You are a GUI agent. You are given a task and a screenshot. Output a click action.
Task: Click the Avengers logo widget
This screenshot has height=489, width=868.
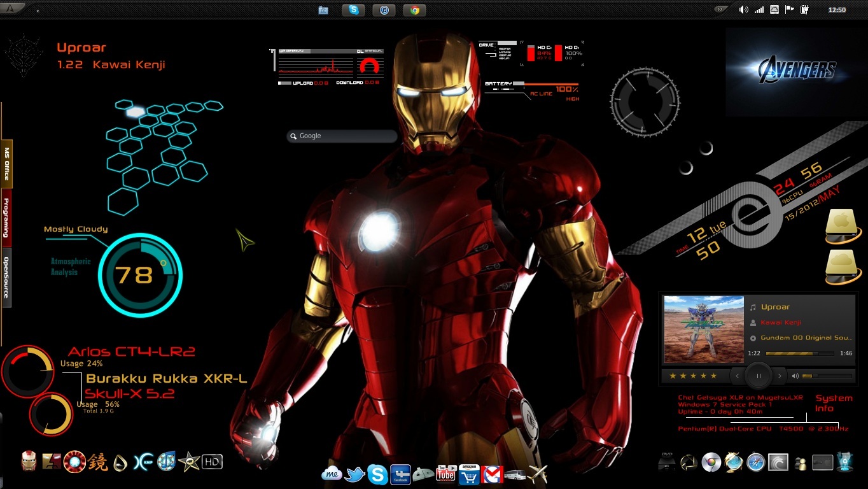796,70
